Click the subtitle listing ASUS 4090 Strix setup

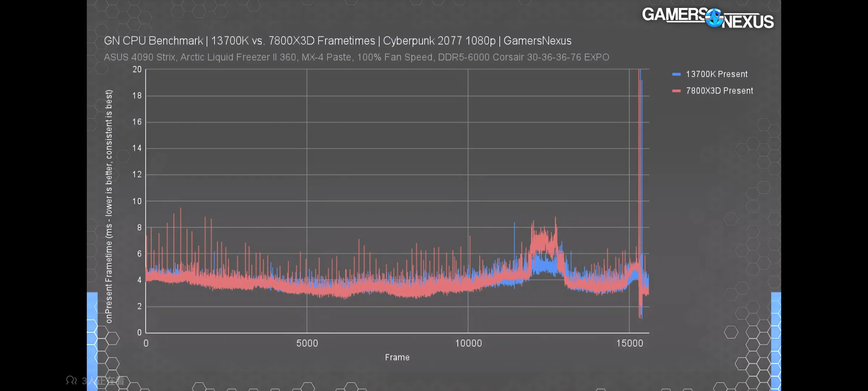click(x=356, y=57)
